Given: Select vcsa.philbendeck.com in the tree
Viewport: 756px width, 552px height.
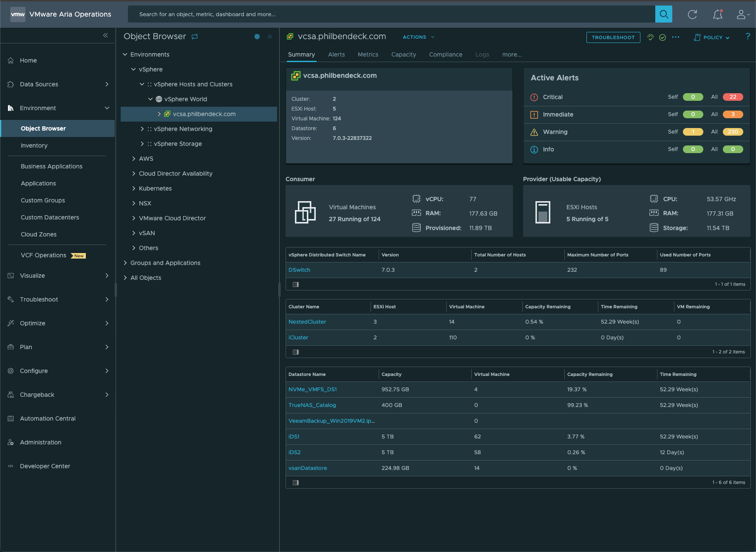Looking at the screenshot, I should [x=199, y=114].
